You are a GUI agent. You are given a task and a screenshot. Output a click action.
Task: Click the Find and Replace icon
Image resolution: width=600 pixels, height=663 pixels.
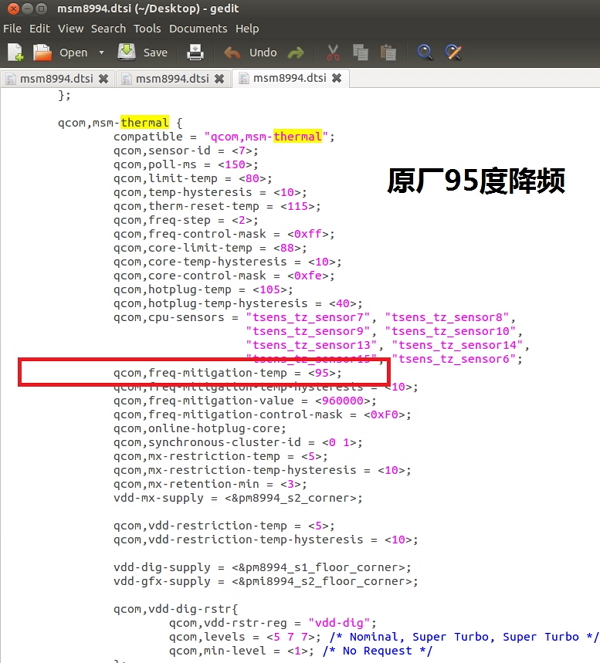[x=453, y=52]
